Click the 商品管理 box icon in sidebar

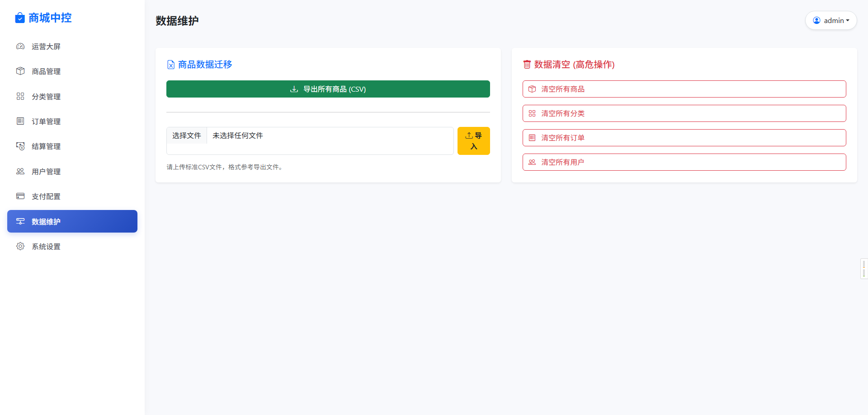[x=20, y=71]
